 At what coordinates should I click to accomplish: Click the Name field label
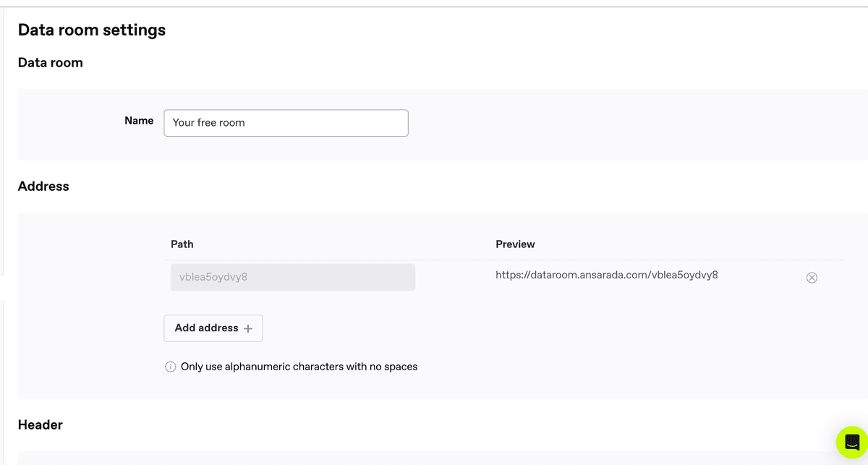point(139,121)
